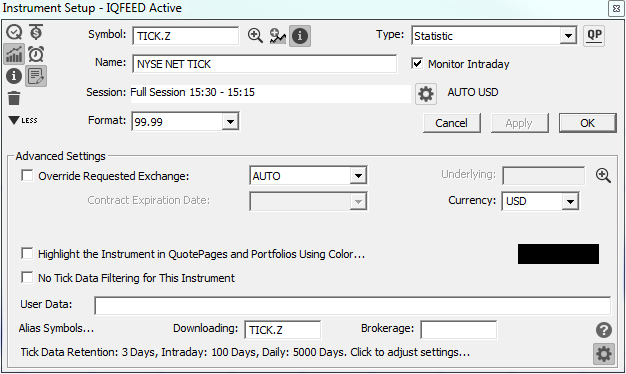Click the dollar sign icon in sidebar
The height and width of the screenshot is (374, 626).
coord(36,32)
